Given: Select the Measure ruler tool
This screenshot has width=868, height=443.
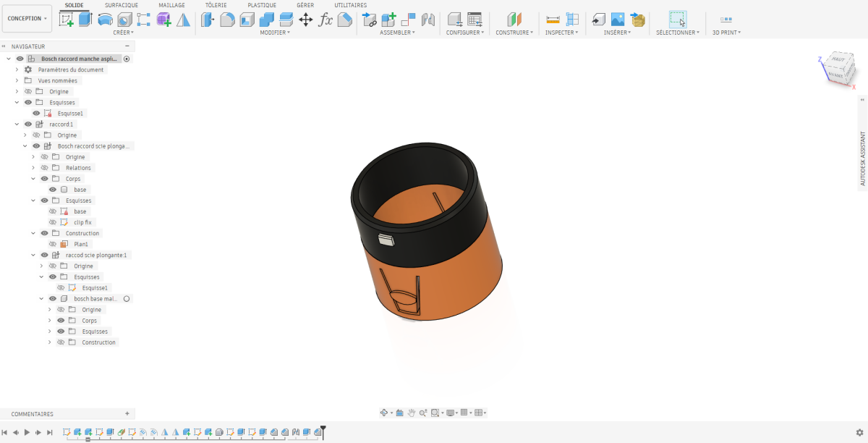Looking at the screenshot, I should pyautogui.click(x=553, y=20).
